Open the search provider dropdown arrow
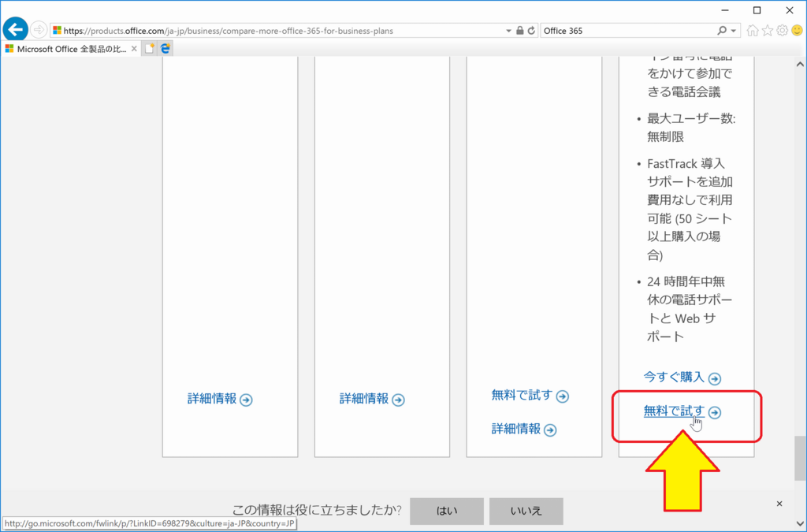The height and width of the screenshot is (532, 807). click(x=734, y=31)
